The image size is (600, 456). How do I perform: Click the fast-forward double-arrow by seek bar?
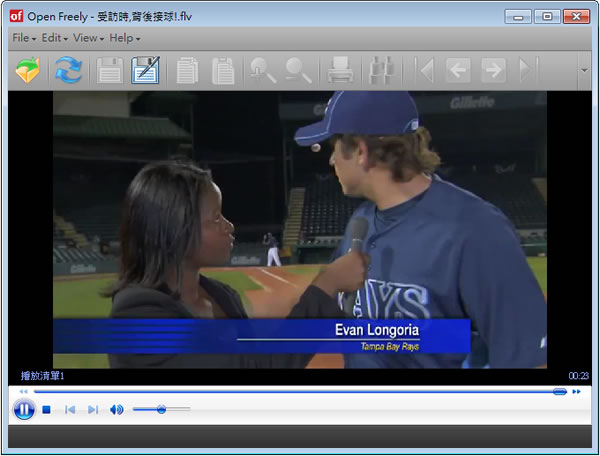pos(576,391)
